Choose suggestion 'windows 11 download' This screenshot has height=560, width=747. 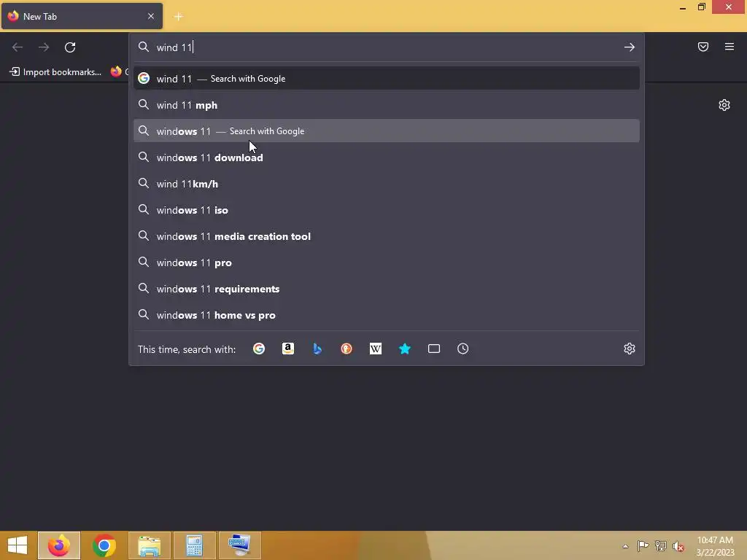click(x=387, y=157)
